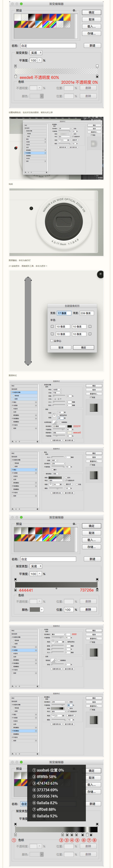The height and width of the screenshot is (868, 113).
Task: Open 样式 dropdown in bevel structure settings
Action: tap(57, 389)
